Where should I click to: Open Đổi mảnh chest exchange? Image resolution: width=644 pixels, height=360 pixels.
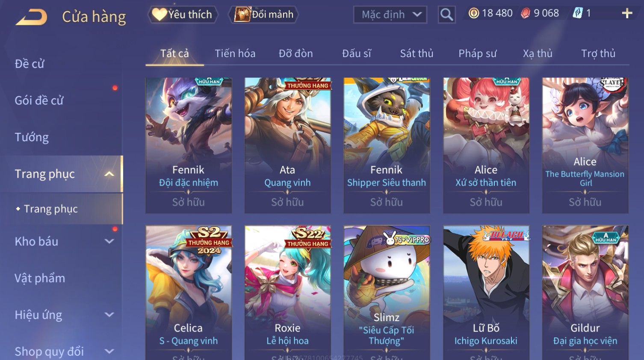264,15
